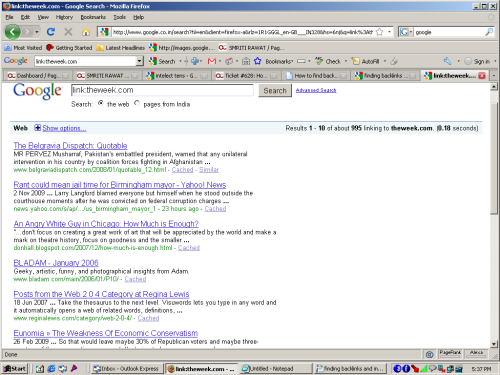Open the Yahoo News Birmingham mayor result
This screenshot has width=500, height=375.
click(x=120, y=185)
